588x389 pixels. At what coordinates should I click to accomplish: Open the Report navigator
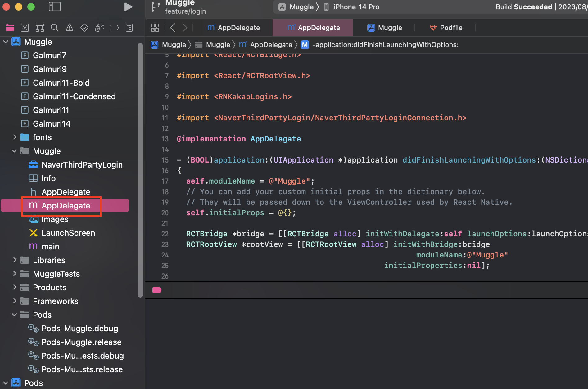click(129, 28)
